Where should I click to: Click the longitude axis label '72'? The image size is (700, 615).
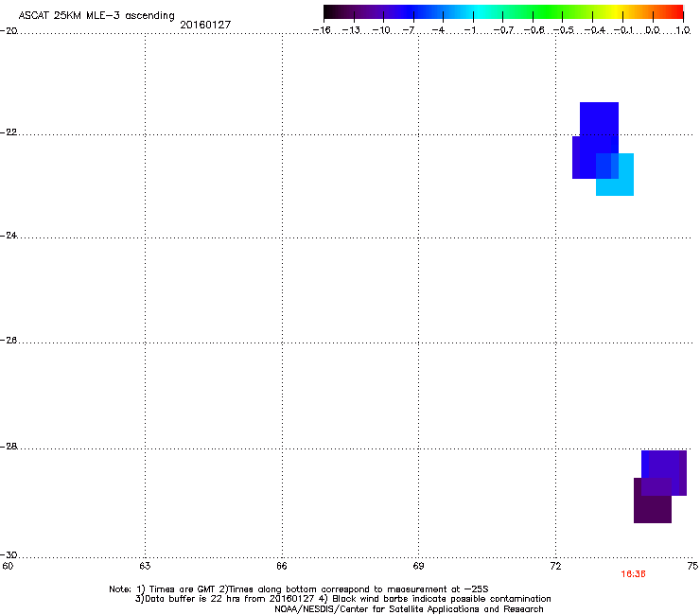click(x=556, y=566)
